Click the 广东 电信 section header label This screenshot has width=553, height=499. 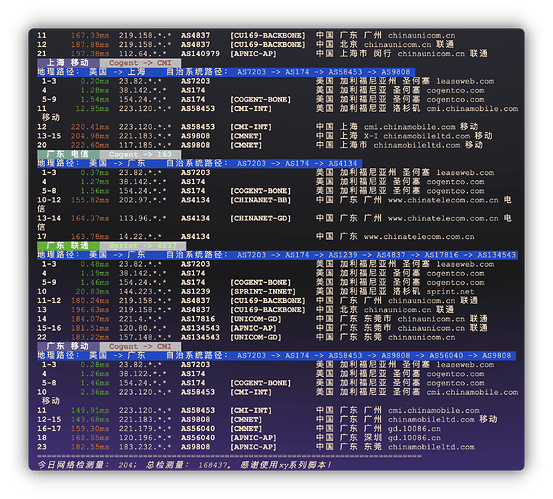coord(68,154)
